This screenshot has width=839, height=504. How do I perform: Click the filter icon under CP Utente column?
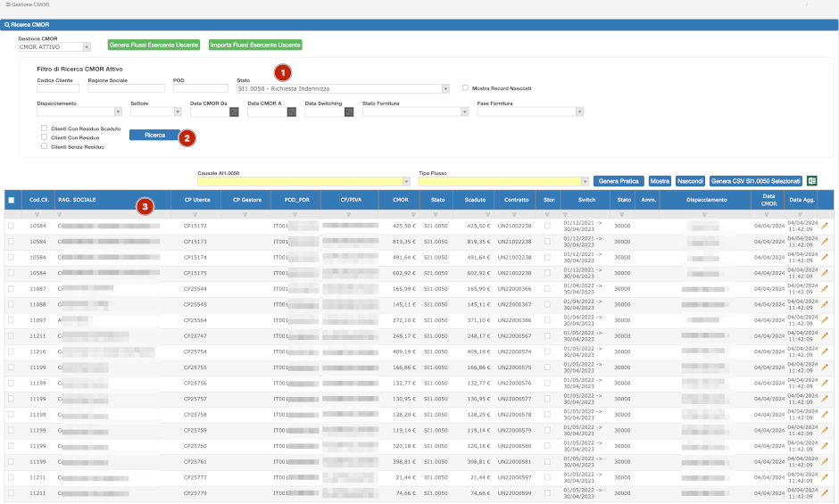click(x=195, y=215)
